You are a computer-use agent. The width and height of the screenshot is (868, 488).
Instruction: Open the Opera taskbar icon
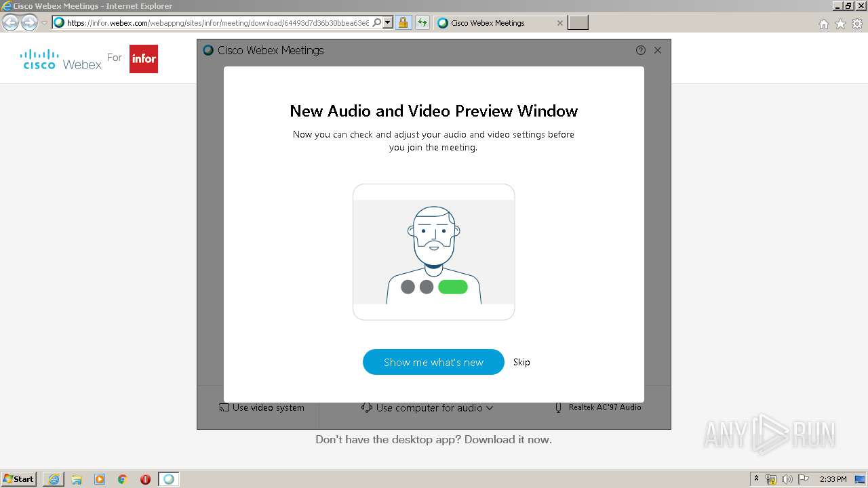[145, 479]
